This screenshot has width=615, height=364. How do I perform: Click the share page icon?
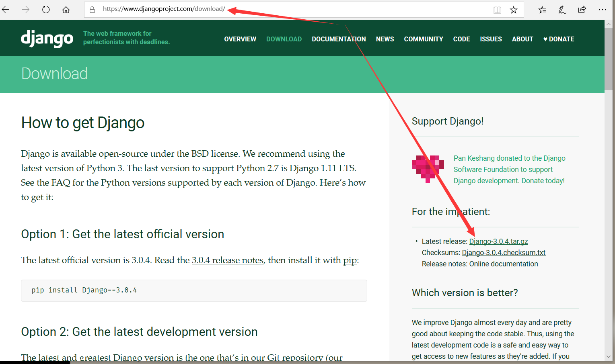tap(582, 10)
